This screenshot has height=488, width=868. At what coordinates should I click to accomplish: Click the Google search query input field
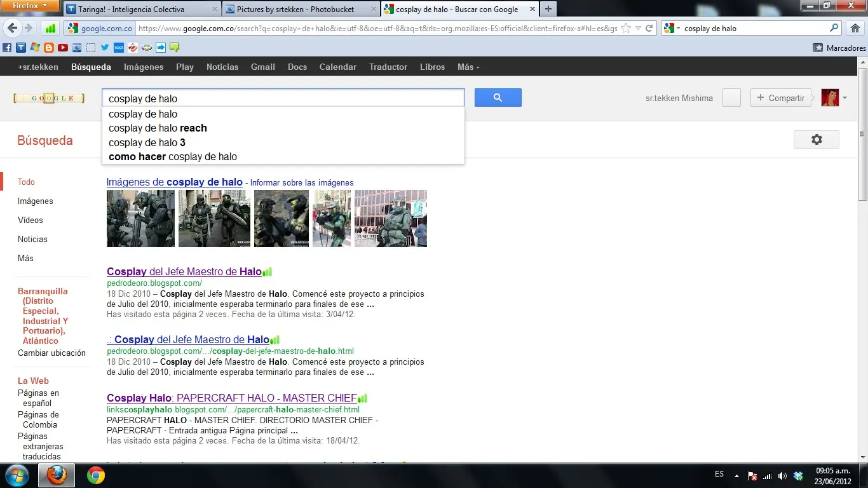(x=283, y=98)
